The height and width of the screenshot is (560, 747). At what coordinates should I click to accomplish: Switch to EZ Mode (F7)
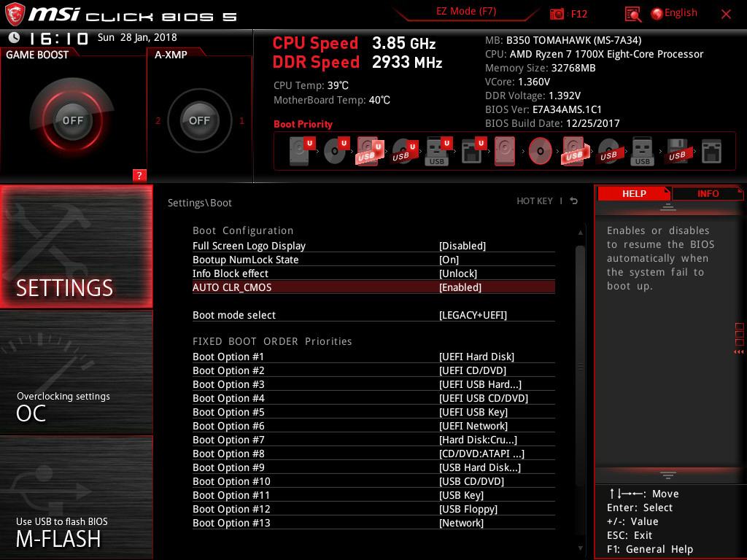466,11
